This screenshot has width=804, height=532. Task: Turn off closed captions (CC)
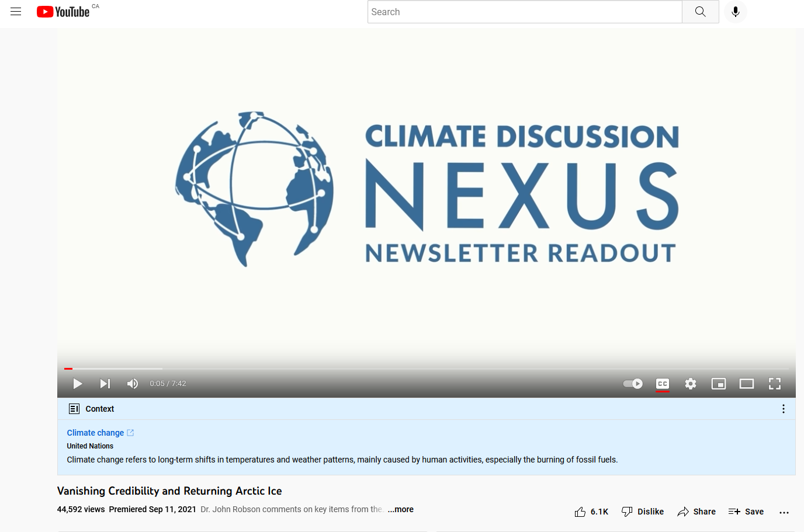coord(663,384)
